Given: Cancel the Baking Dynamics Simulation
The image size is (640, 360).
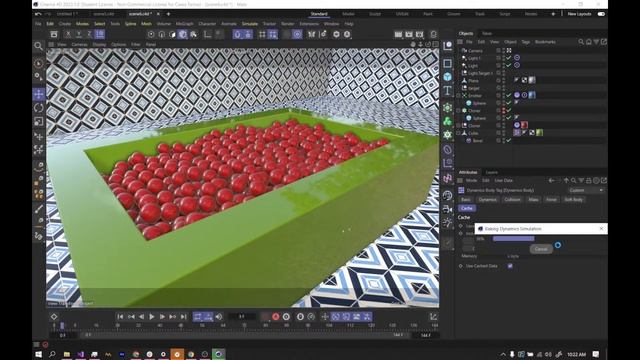Looking at the screenshot, I should pyautogui.click(x=541, y=249).
